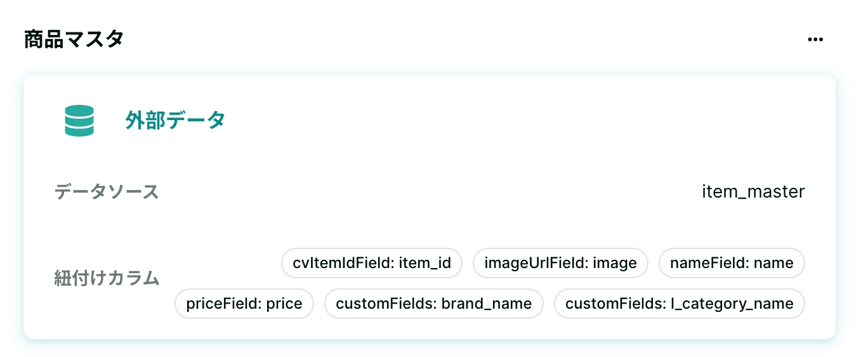Image resolution: width=868 pixels, height=357 pixels.
Task: Click the green database icon
Action: 79,121
